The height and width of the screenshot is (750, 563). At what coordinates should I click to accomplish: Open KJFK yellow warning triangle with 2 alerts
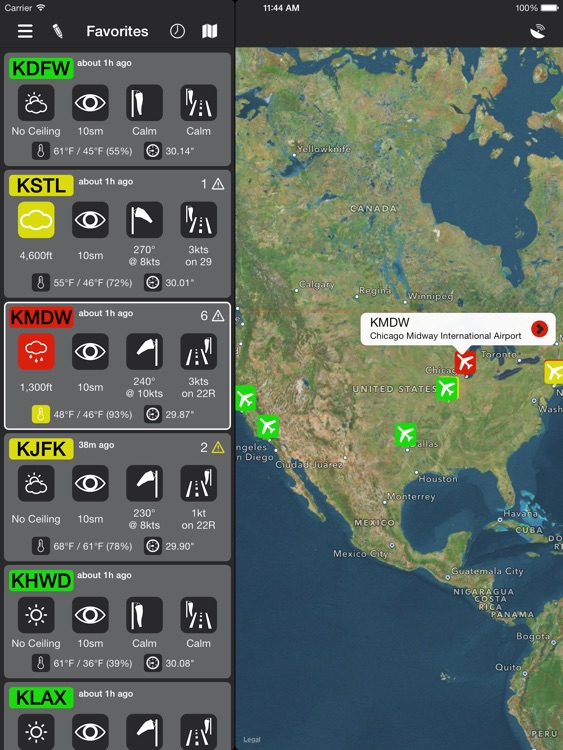click(218, 447)
